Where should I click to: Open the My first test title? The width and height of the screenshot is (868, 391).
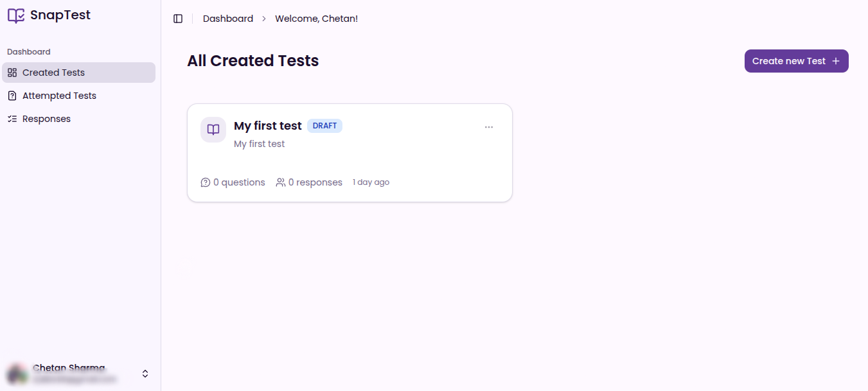pos(268,126)
